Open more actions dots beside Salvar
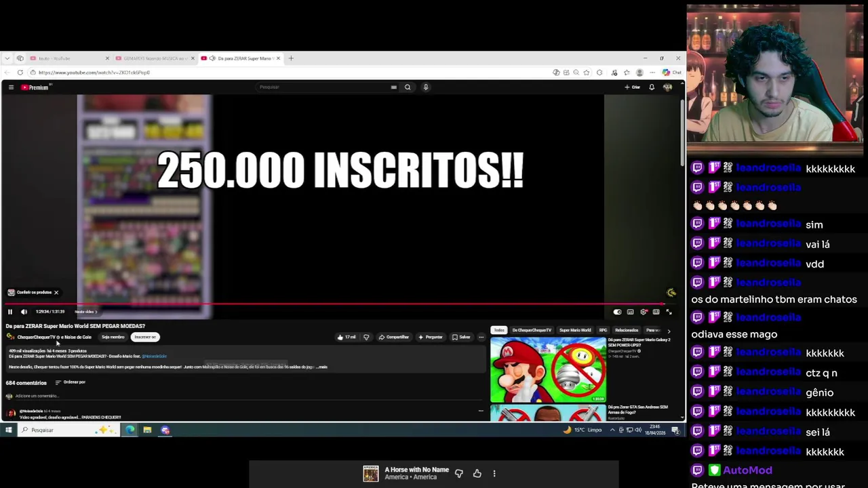The height and width of the screenshot is (488, 868). coord(481,337)
